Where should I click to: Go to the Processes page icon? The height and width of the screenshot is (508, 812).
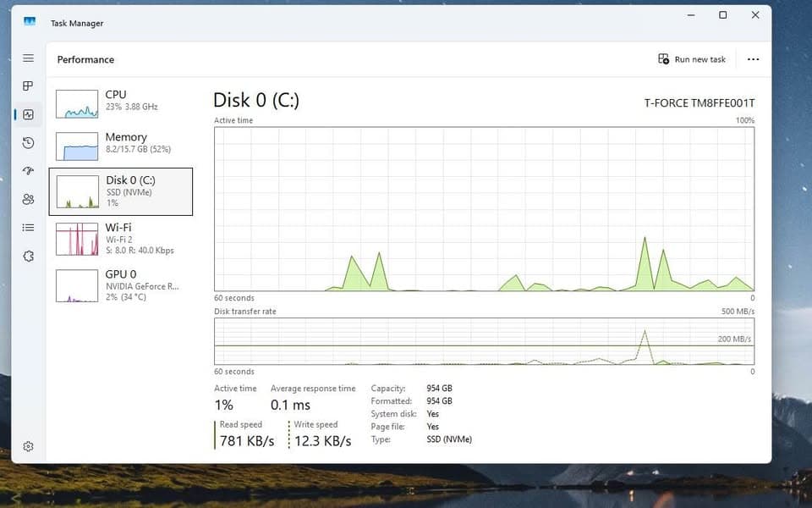[x=29, y=86]
